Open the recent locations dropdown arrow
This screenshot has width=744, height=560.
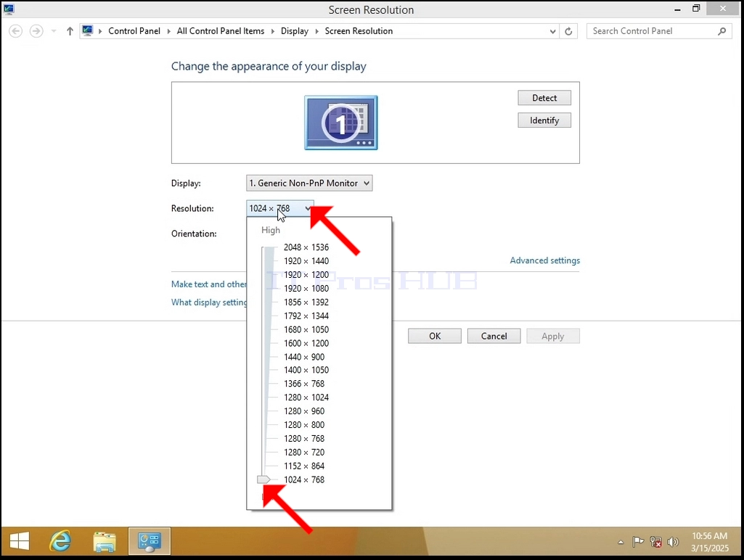pos(54,31)
